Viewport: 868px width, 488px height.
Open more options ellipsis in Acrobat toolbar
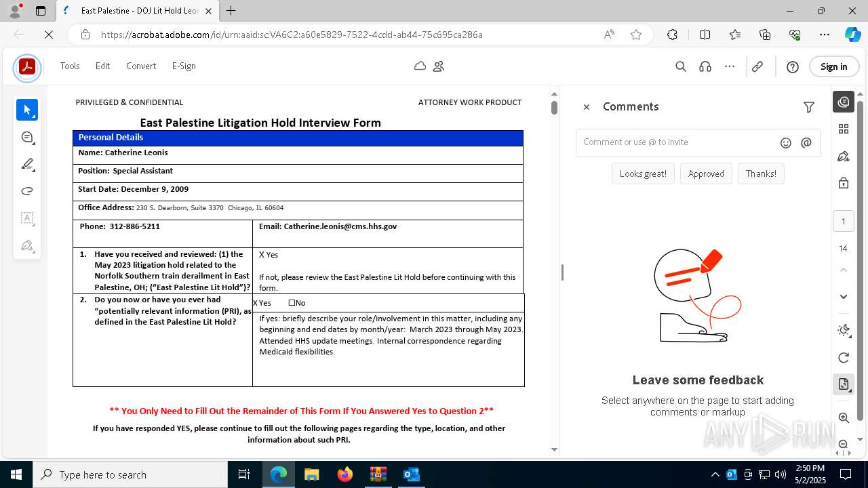pyautogui.click(x=730, y=66)
